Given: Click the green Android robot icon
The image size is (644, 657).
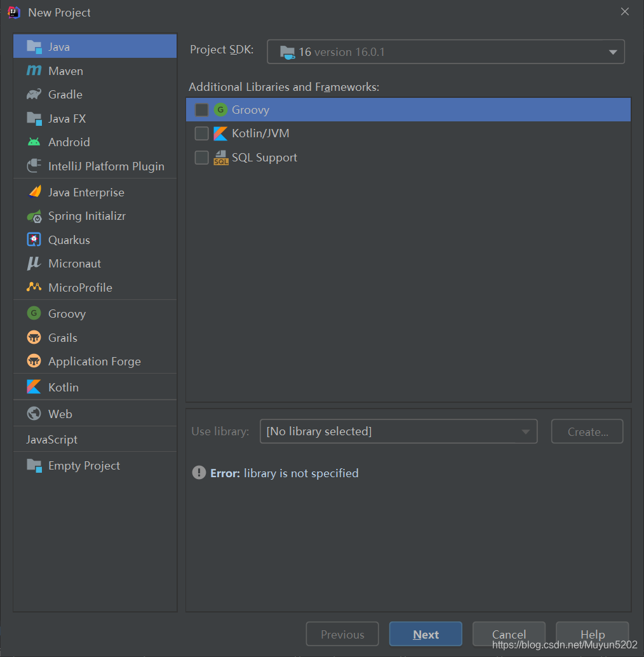Looking at the screenshot, I should [x=34, y=142].
